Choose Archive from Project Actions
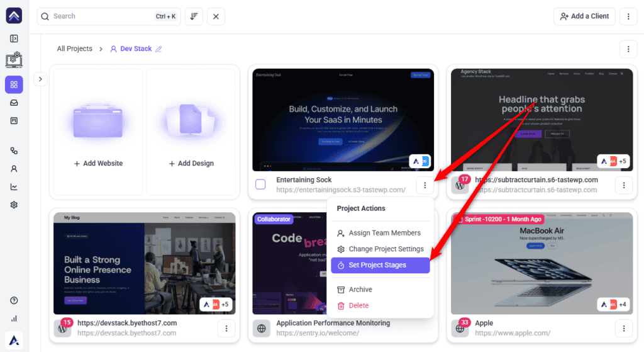644x352 pixels. (x=380, y=290)
